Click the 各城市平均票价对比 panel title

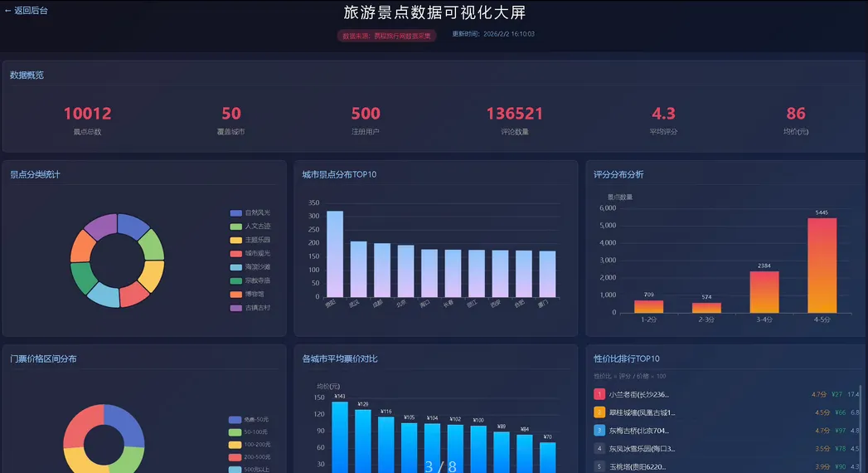[340, 359]
